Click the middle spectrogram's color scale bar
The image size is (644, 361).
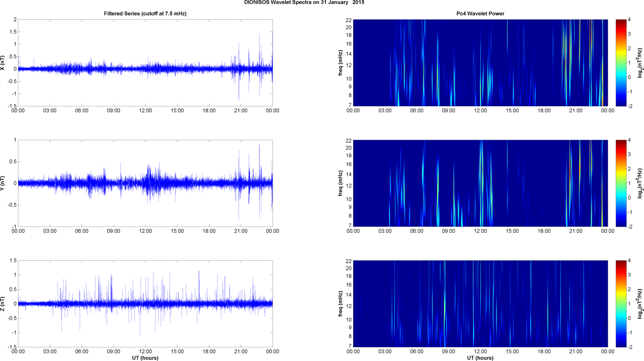click(x=621, y=183)
